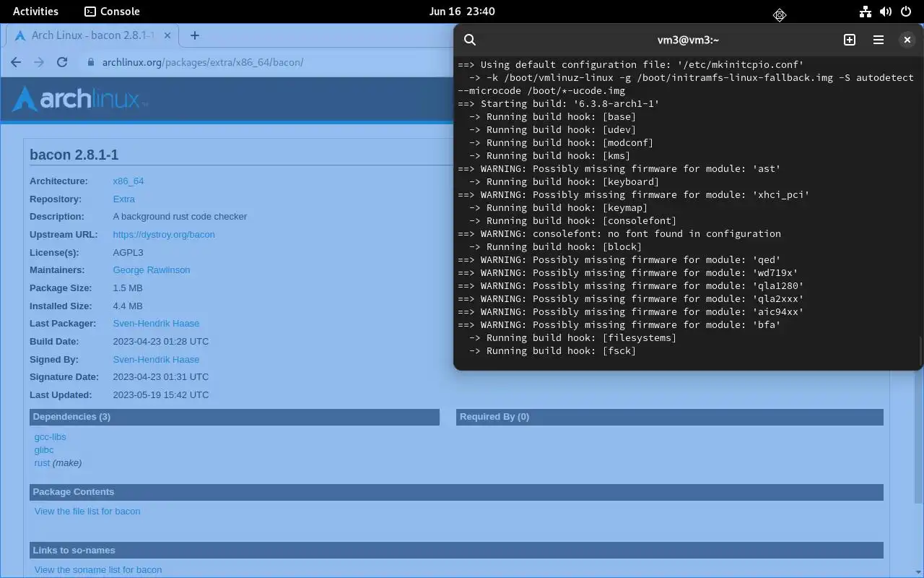Click the Arch Linux logo

point(80,99)
